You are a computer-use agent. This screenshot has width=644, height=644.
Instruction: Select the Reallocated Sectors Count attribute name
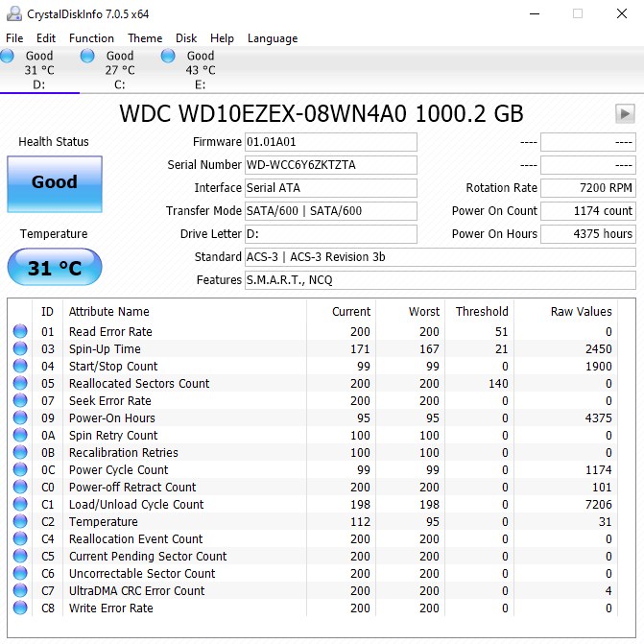pos(139,383)
